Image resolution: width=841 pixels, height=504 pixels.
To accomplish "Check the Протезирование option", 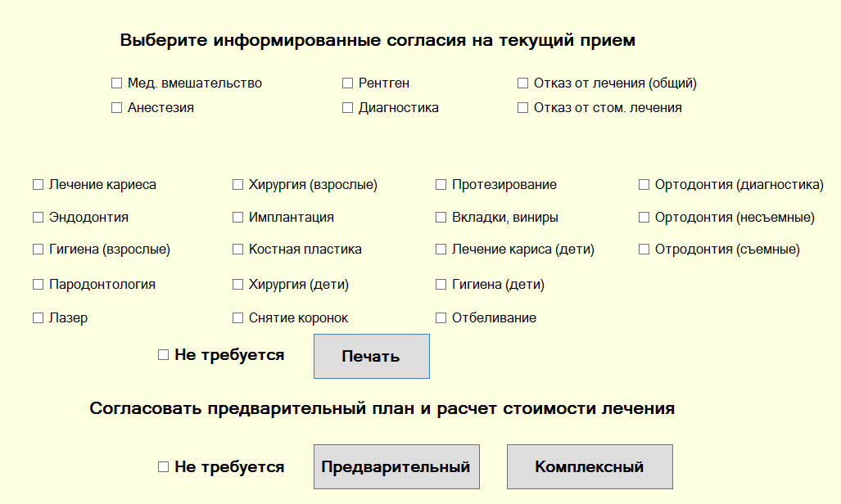I will (441, 185).
